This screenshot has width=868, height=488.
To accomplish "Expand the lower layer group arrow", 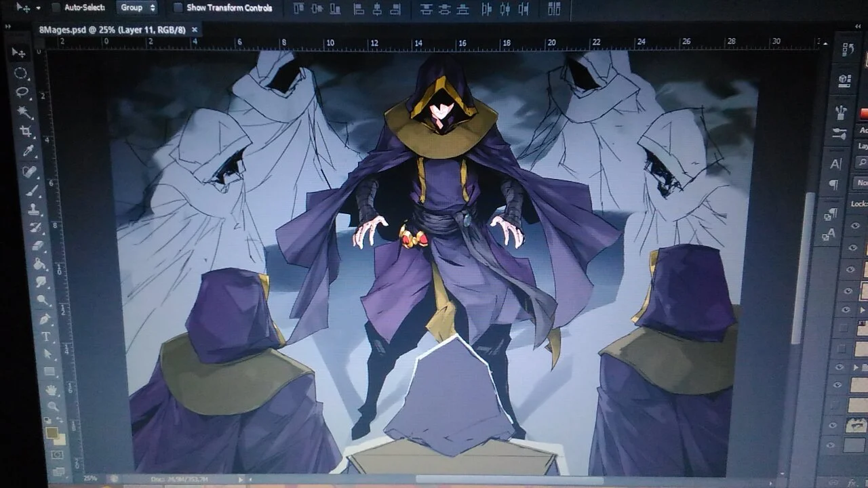I will point(856,367).
